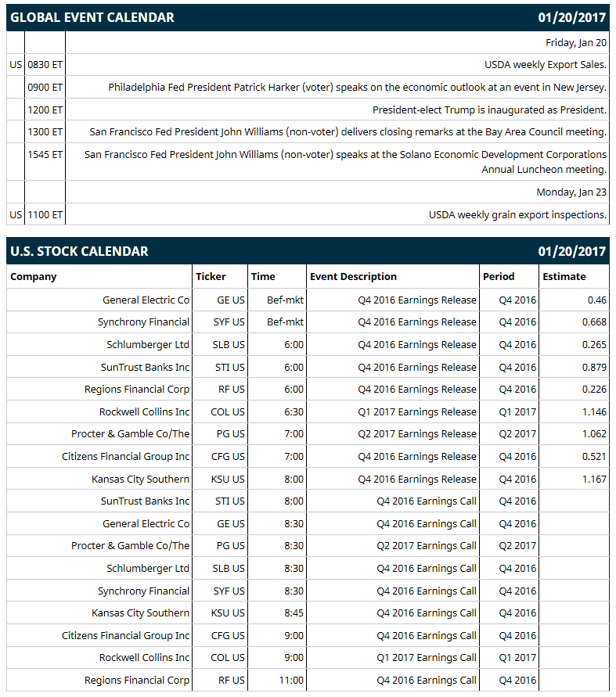
Task: Select the 1545 ET time cell
Action: [45, 154]
